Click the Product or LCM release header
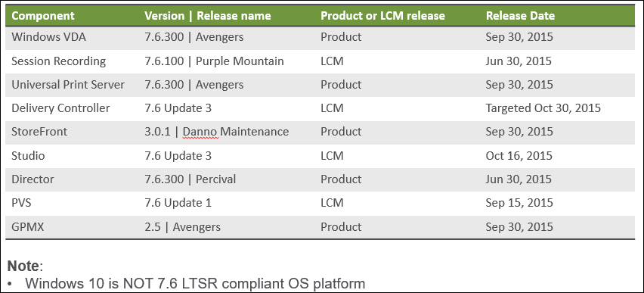This screenshot has height=293, width=644. pyautogui.click(x=382, y=16)
